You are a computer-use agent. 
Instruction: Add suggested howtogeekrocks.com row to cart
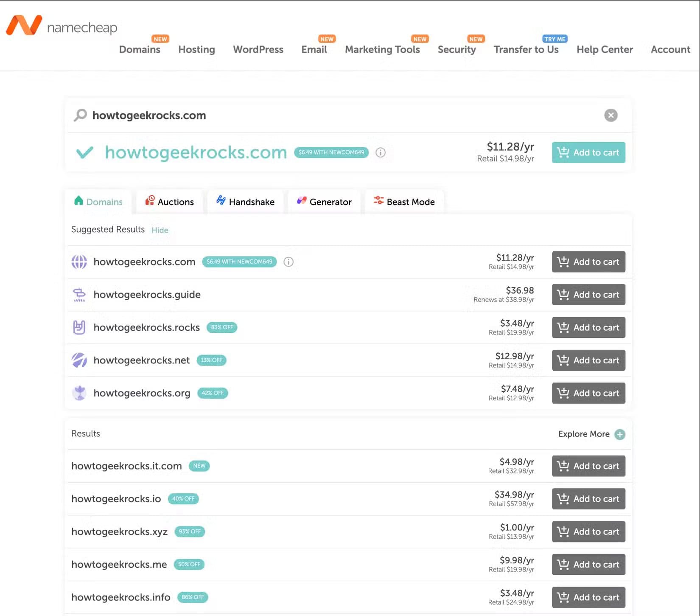[x=588, y=262]
